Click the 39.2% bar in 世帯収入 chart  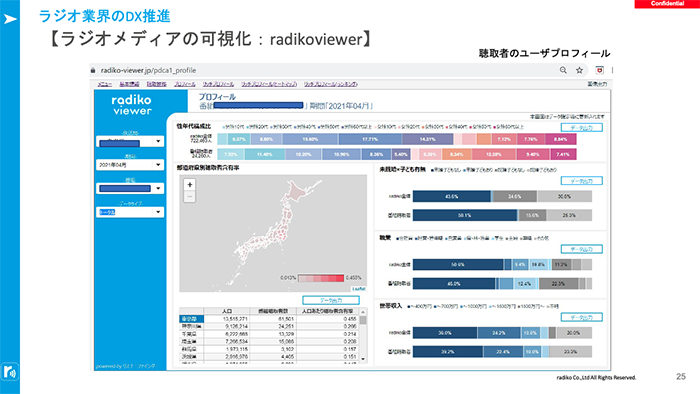(447, 352)
